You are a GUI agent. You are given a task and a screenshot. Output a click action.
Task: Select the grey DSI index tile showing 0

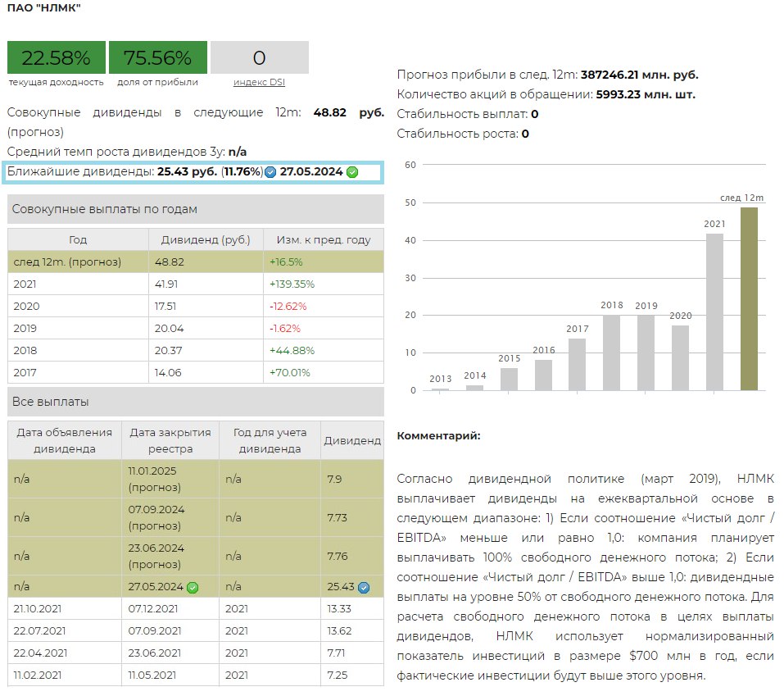pos(259,58)
